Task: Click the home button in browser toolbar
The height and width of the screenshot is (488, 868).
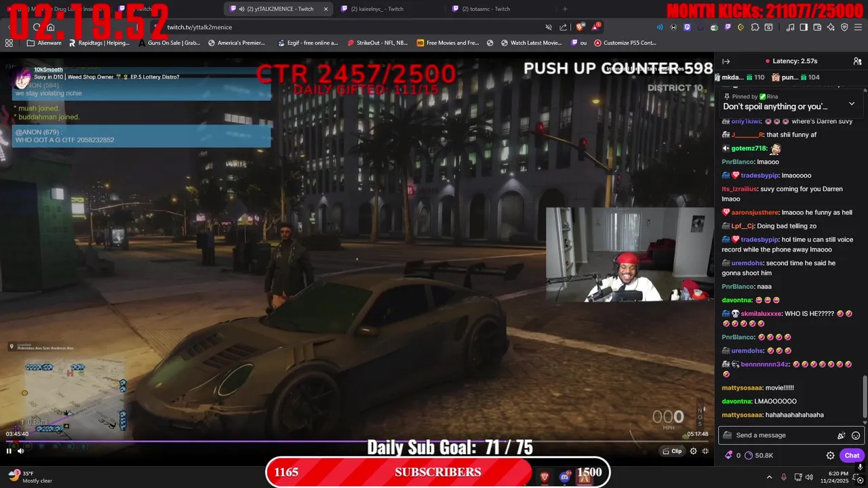Action: point(51,27)
